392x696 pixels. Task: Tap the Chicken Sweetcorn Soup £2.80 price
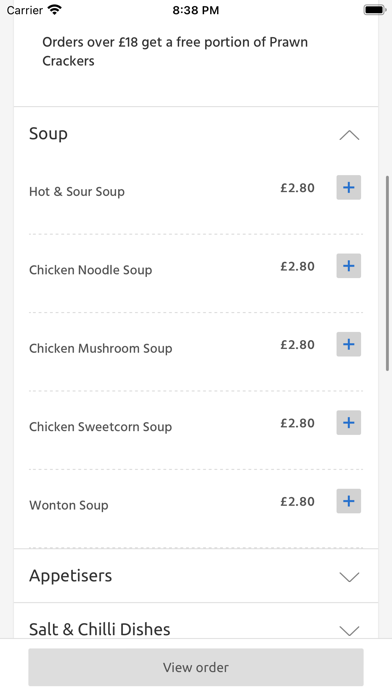[297, 423]
